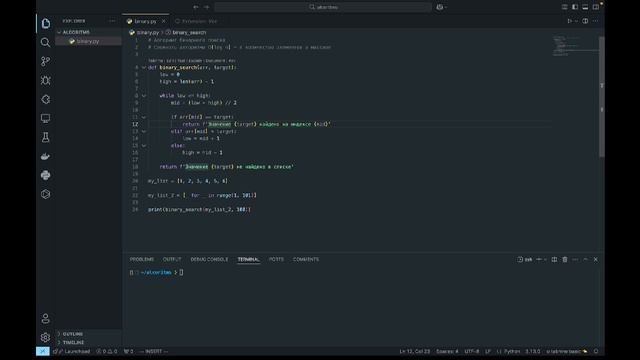This screenshot has width=640, height=360.
Task: Run the Python file with play icon
Action: (x=570, y=21)
